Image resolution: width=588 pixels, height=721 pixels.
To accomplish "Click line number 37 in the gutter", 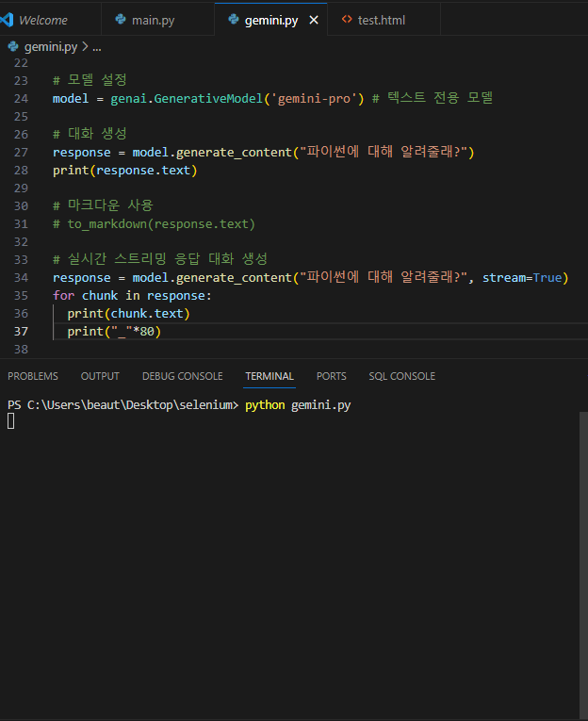I will tap(21, 332).
